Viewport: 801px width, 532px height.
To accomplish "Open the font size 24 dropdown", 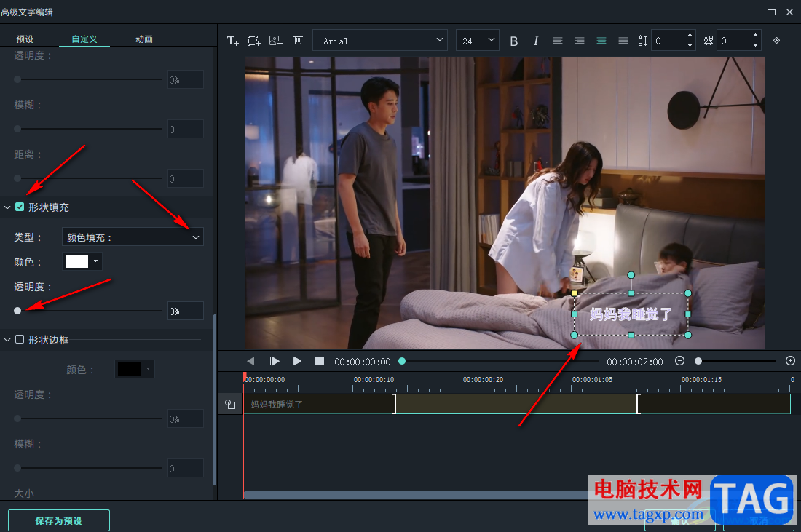I will point(477,40).
